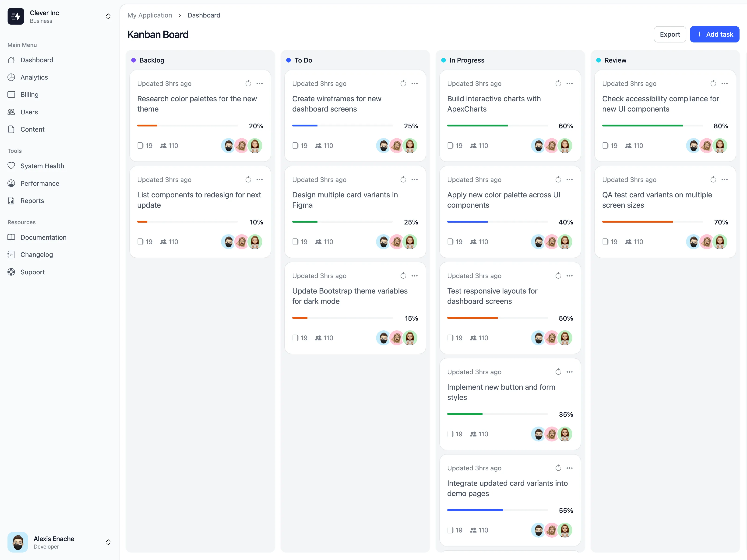The height and width of the screenshot is (560, 747).
Task: Click the System Health heart icon
Action: point(11,166)
